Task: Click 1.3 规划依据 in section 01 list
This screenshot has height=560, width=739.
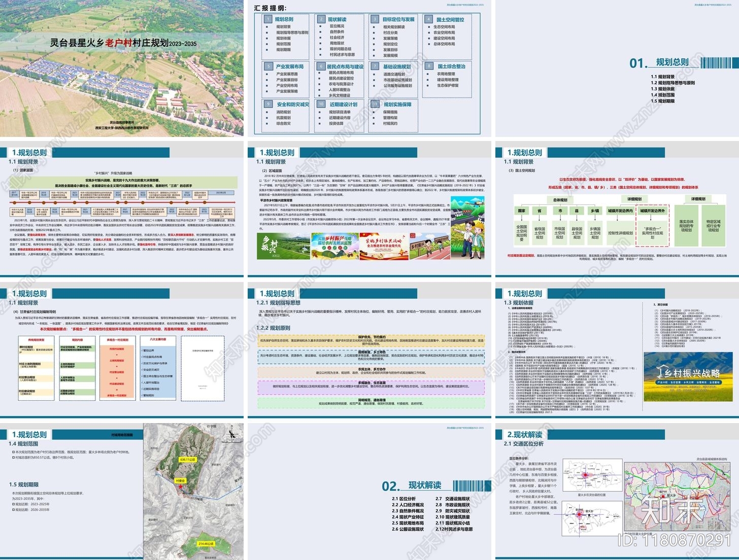Action: point(663,89)
